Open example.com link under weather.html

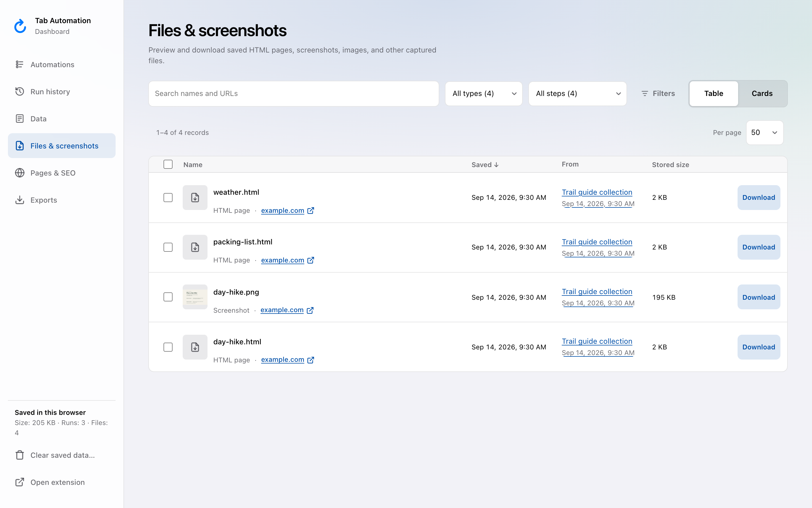click(x=283, y=210)
